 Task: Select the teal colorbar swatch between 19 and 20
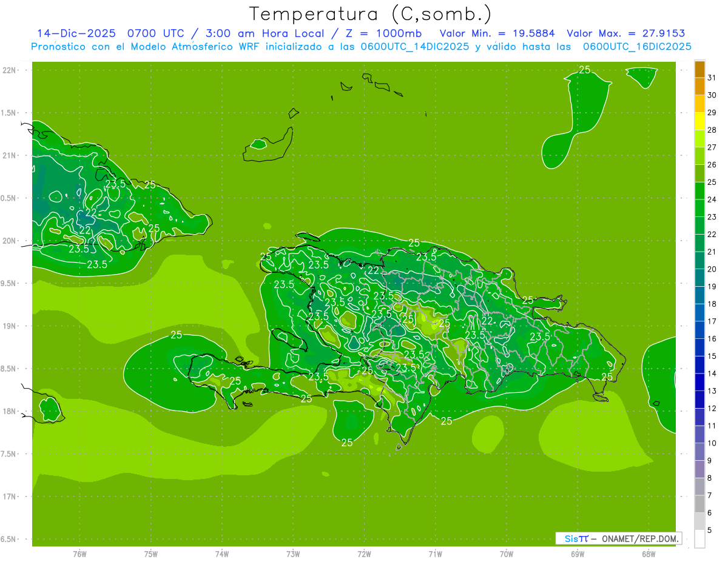tap(699, 278)
